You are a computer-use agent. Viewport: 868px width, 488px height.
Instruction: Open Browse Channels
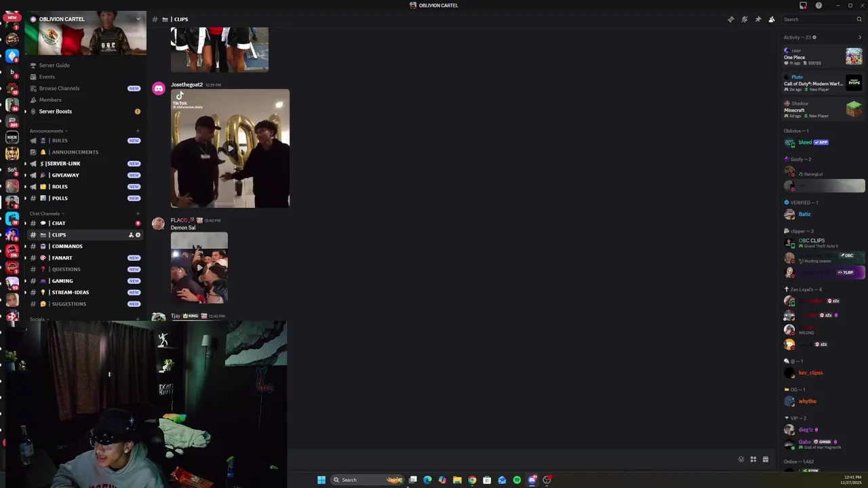[59, 88]
